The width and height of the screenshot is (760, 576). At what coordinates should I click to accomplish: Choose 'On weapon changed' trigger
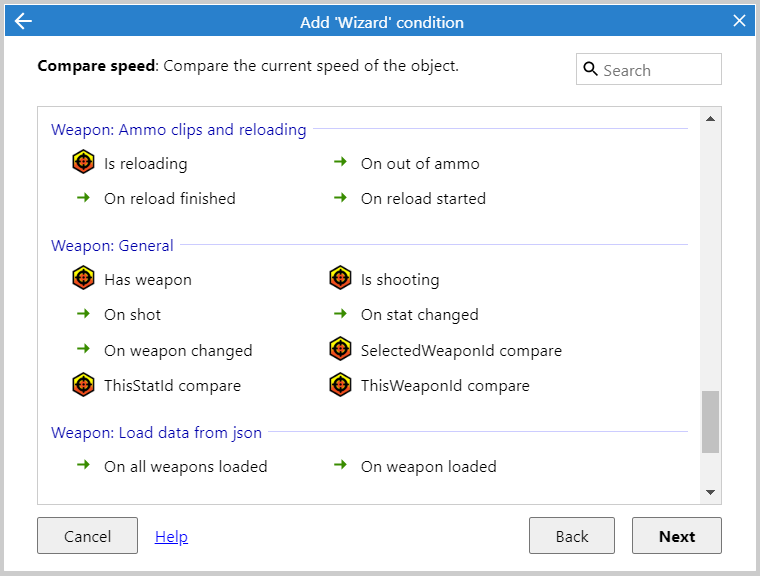pyautogui.click(x=177, y=350)
